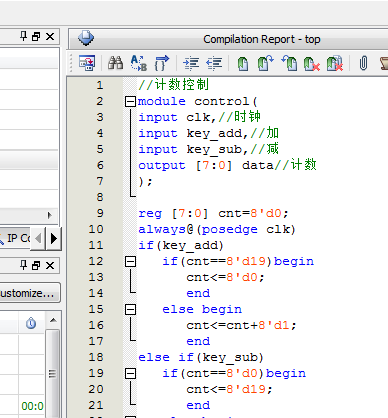Click the Compilation Report tab icon

coord(86,38)
